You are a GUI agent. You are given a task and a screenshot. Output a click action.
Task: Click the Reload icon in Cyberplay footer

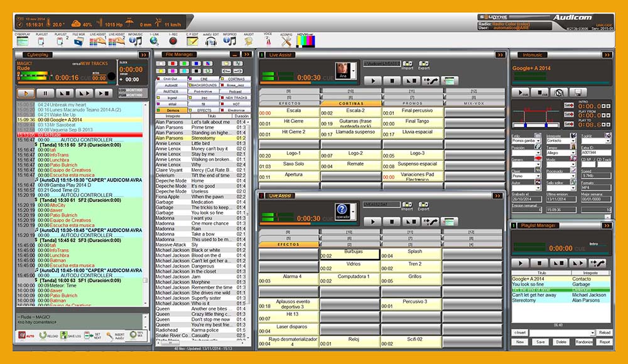click(x=48, y=336)
